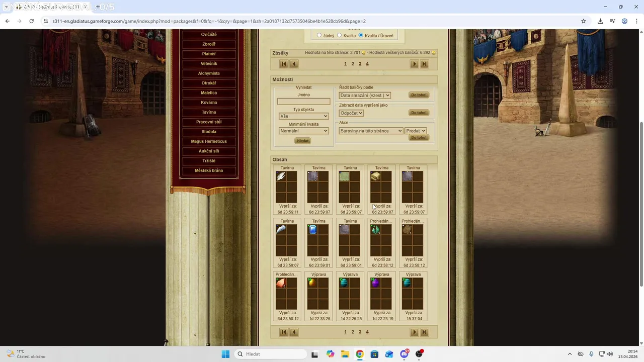This screenshot has width=644, height=362.
Task: Open Chrome downloads
Action: click(600, 21)
